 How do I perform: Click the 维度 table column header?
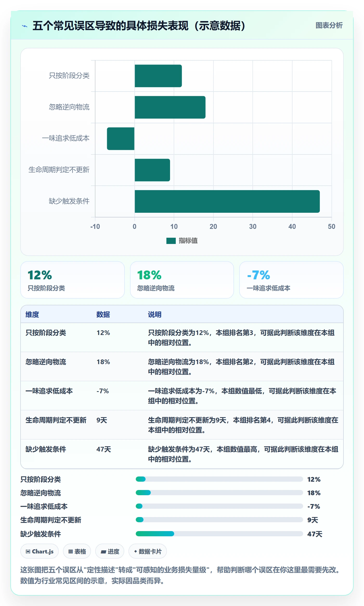pos(32,314)
